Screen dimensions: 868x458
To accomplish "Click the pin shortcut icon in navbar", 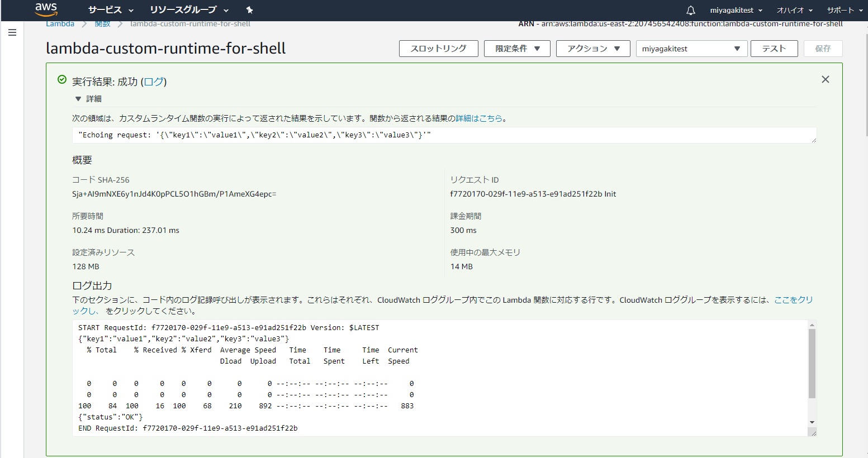I will (x=249, y=10).
